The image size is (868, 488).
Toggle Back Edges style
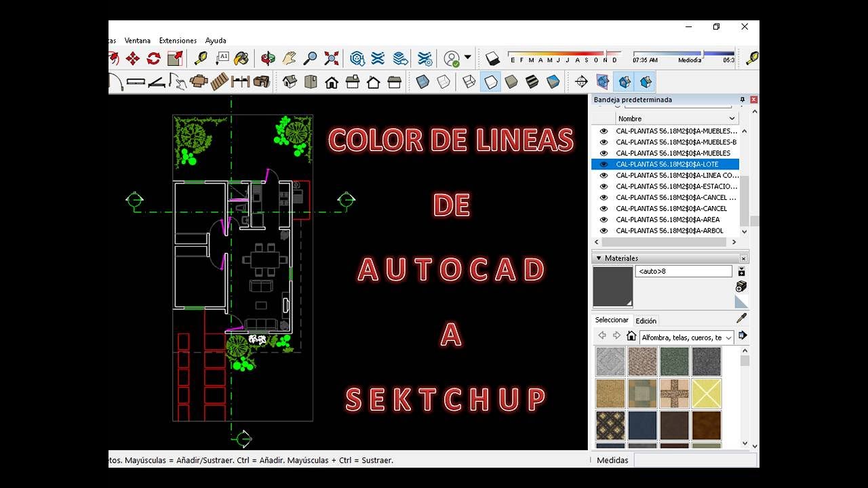[x=443, y=82]
